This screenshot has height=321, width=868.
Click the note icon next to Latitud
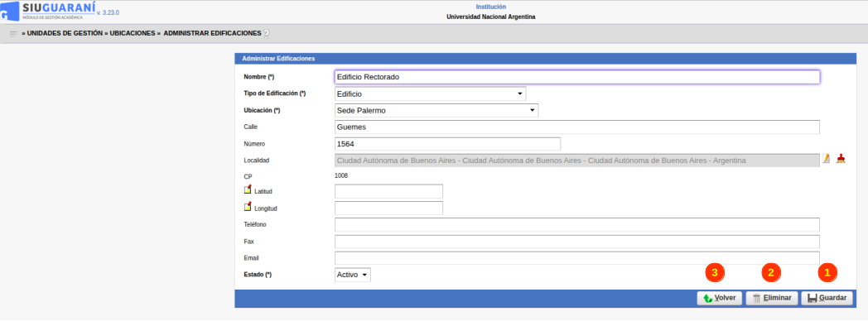(x=248, y=189)
